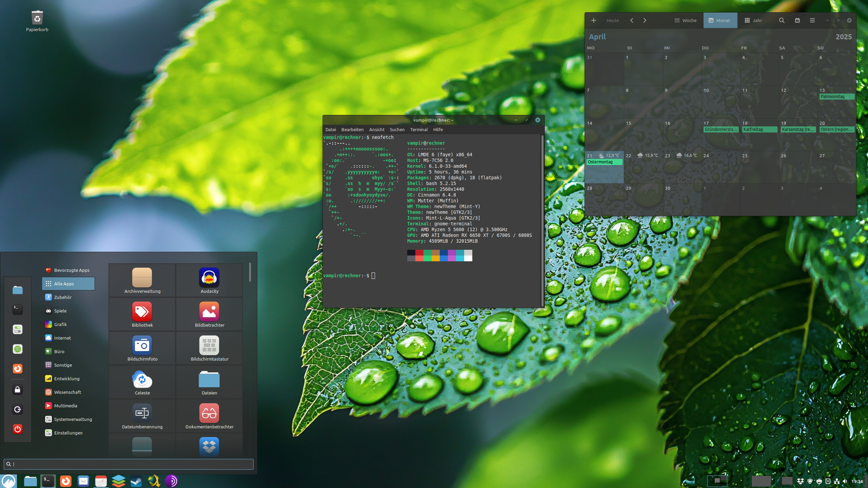Open the Celeste app
Viewport: 868px width, 488px height.
142,381
